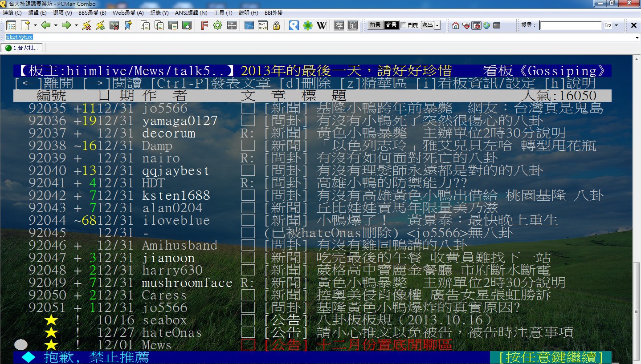Switch to the 1.台大批... connection tab
641x364 pixels.
point(22,48)
